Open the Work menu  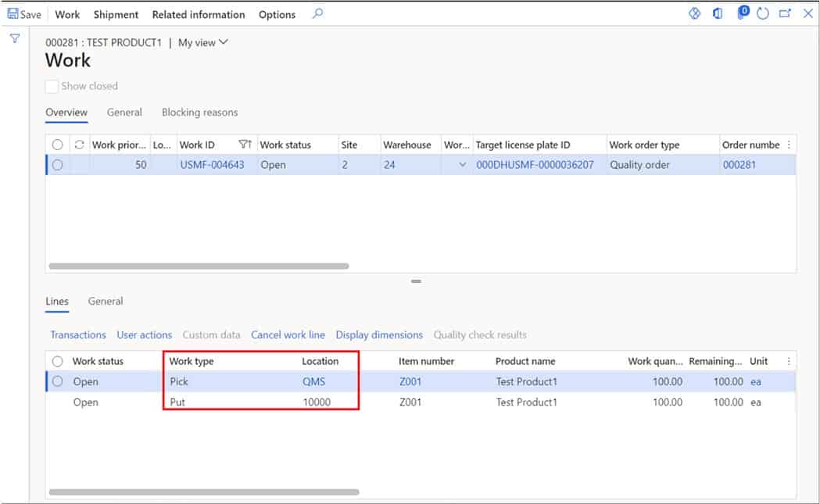67,15
